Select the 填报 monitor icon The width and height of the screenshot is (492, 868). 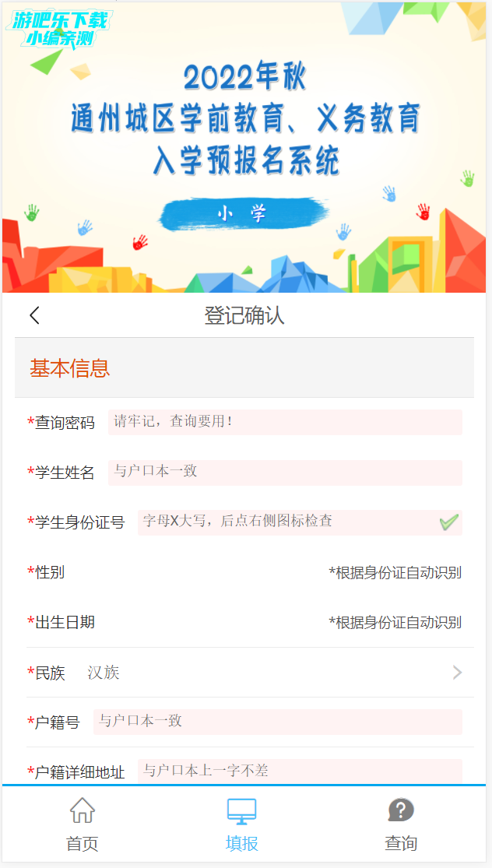[x=242, y=811]
